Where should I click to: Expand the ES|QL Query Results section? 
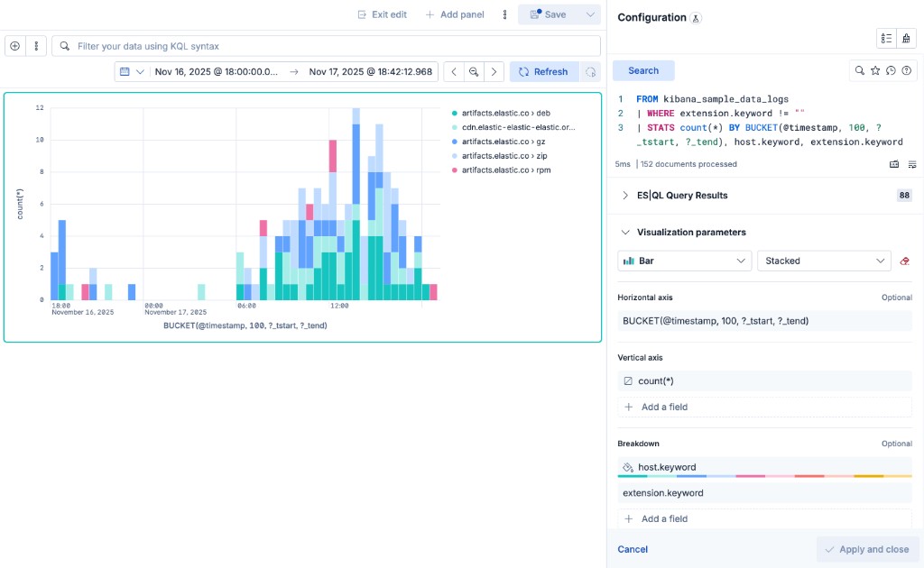pos(624,195)
